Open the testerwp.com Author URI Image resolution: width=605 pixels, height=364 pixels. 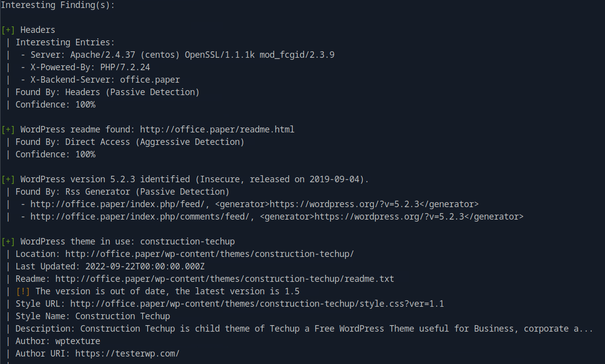point(127,354)
